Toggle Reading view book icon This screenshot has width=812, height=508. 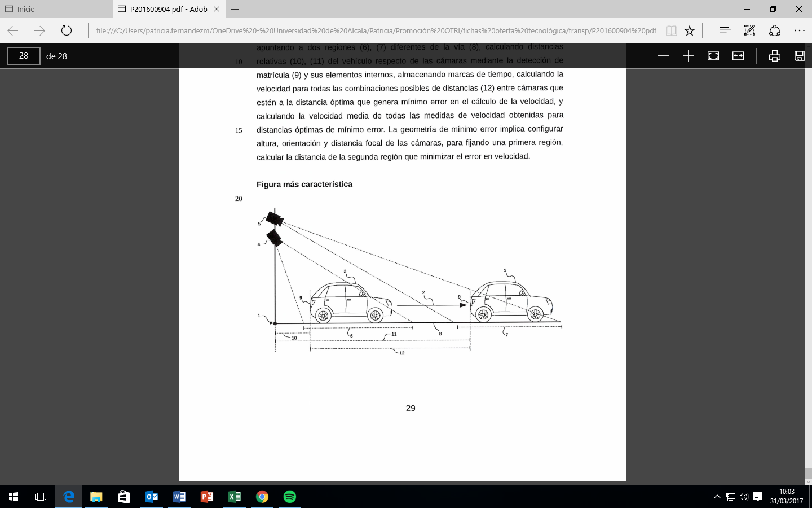pyautogui.click(x=671, y=30)
